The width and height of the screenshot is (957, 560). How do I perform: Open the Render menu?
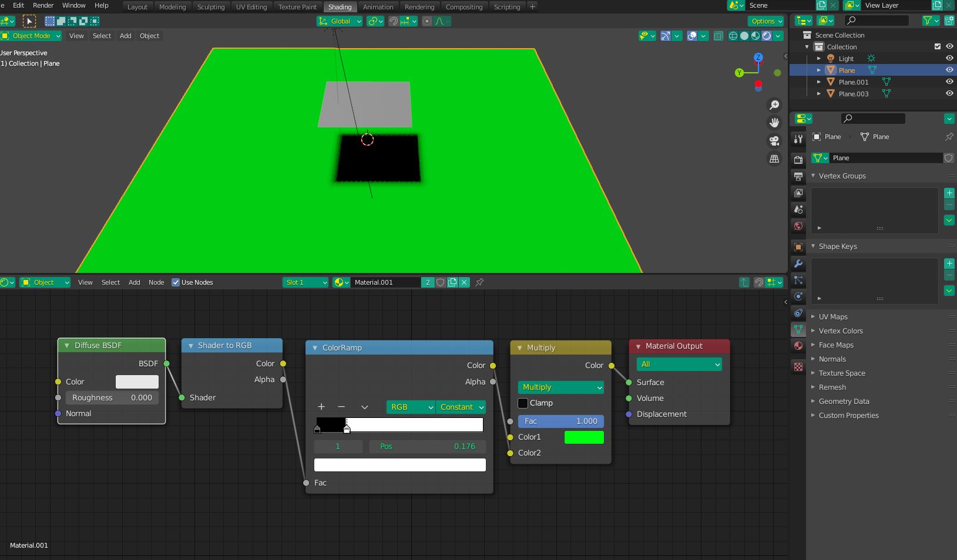click(43, 5)
